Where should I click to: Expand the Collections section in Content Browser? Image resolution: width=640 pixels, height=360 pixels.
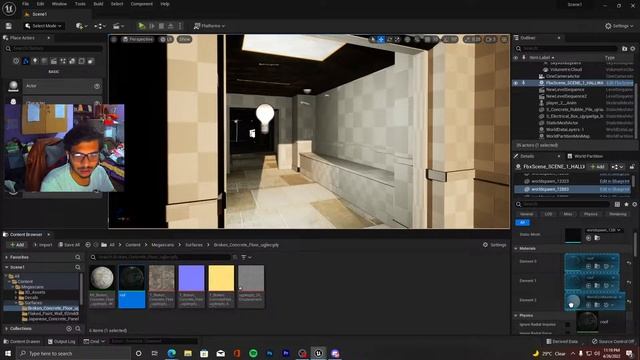[7, 329]
